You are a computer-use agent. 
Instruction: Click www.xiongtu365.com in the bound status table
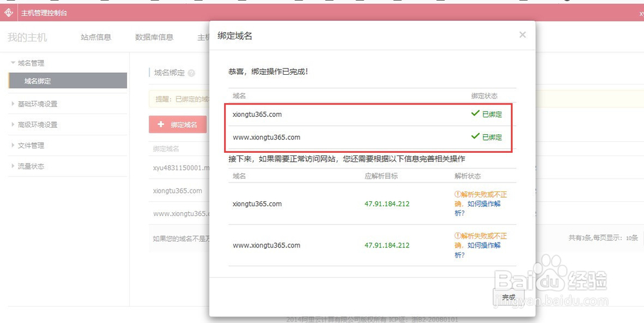(x=267, y=137)
